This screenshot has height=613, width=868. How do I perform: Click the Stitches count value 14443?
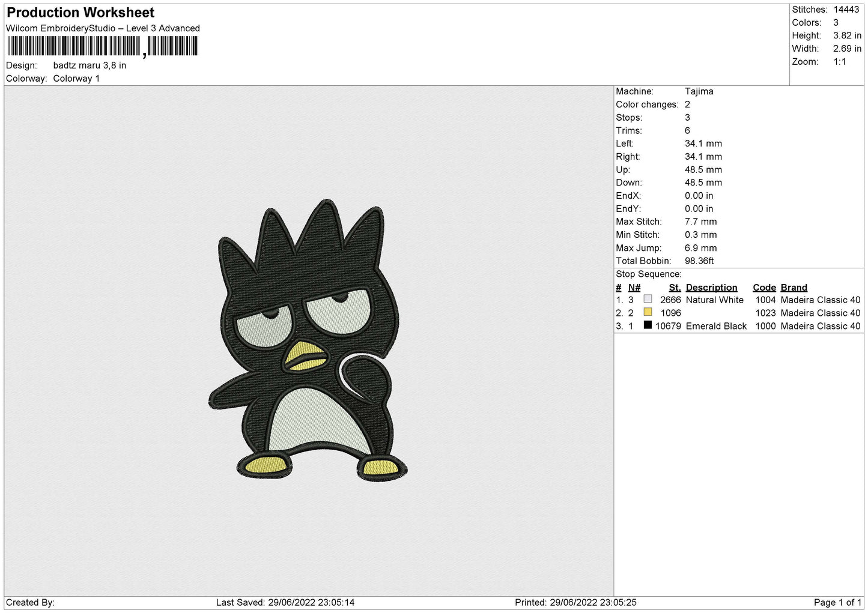click(x=846, y=10)
